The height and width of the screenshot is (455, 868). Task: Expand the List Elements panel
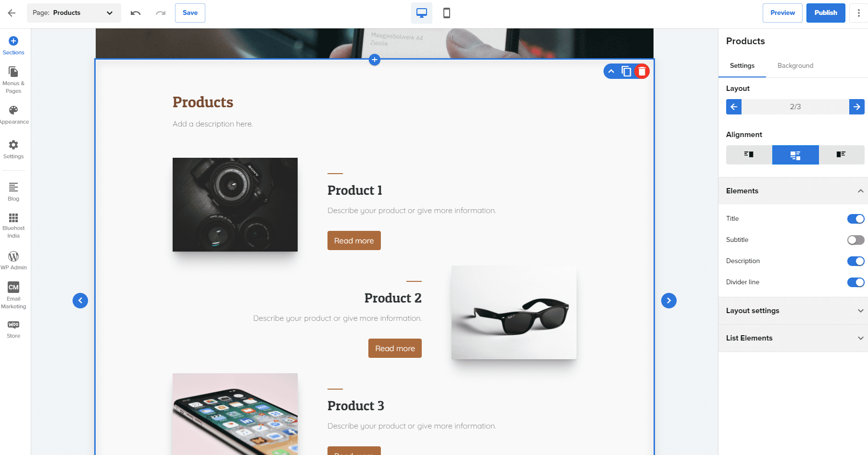click(x=793, y=338)
